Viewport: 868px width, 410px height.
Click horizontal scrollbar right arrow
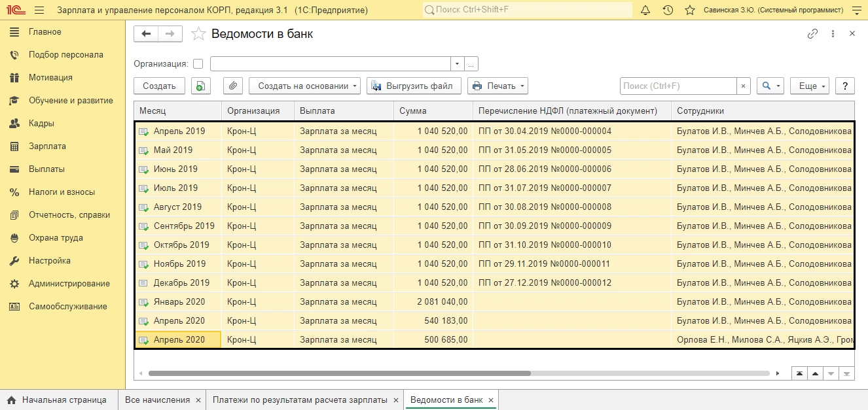tap(778, 373)
